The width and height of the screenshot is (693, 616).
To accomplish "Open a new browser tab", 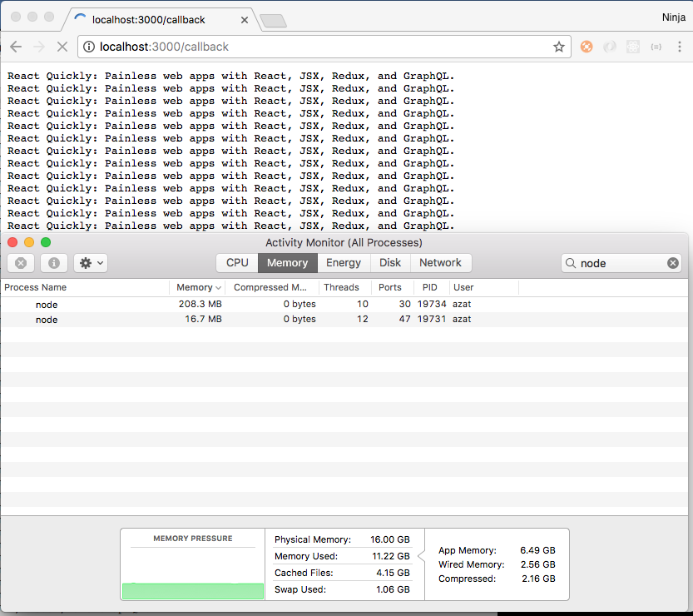I will 273,21.
